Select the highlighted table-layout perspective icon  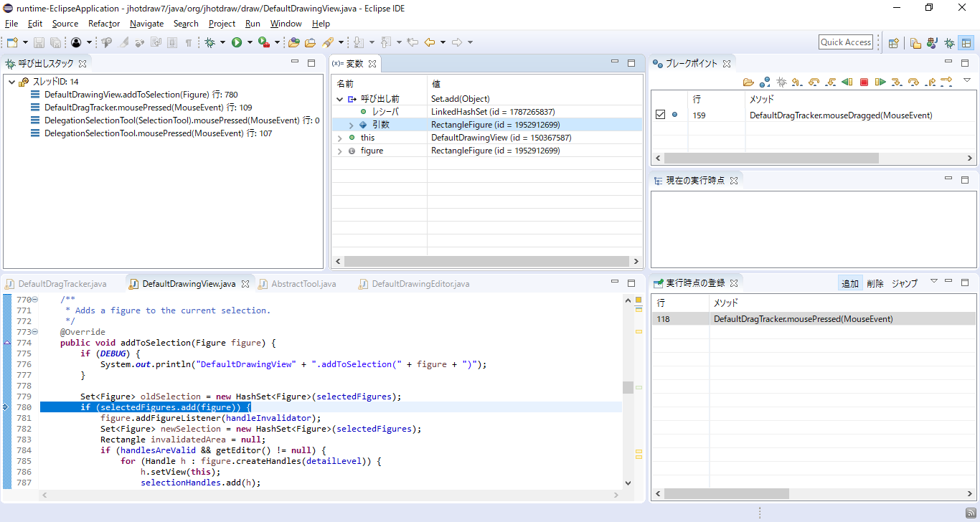coord(966,42)
